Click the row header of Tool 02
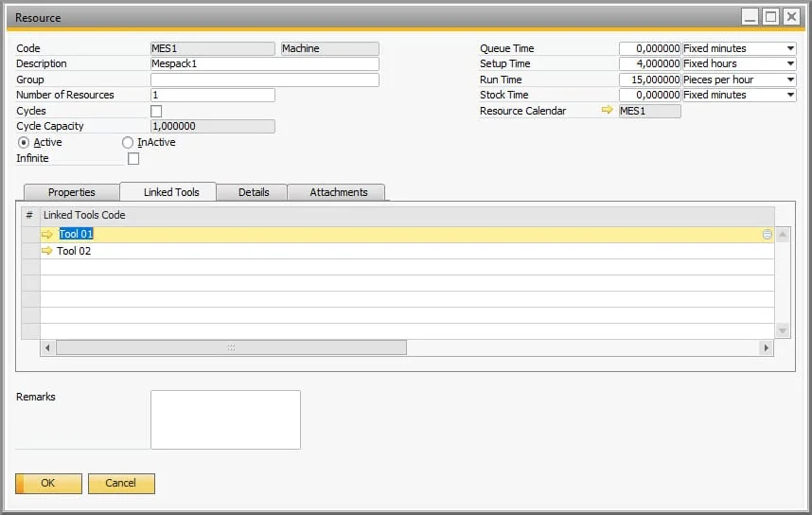 point(30,251)
